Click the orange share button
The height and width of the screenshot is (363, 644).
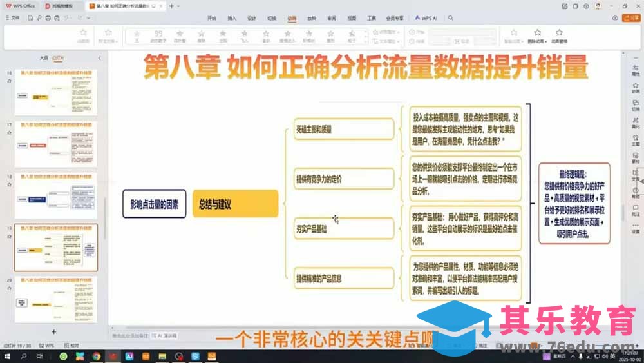click(631, 18)
